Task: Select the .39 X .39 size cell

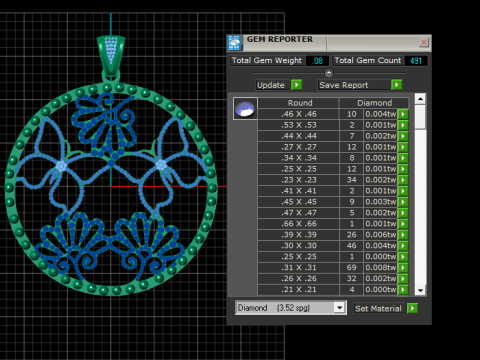Action: [299, 235]
